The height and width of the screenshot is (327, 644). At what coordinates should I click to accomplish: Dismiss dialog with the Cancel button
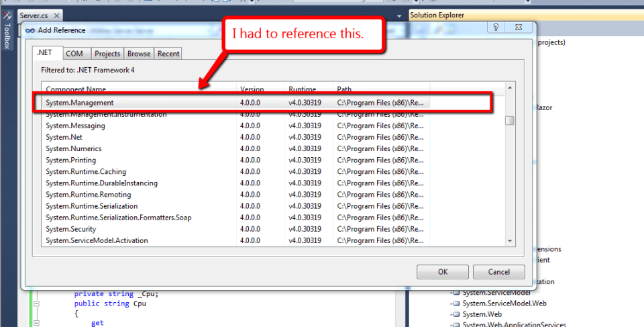(x=498, y=272)
